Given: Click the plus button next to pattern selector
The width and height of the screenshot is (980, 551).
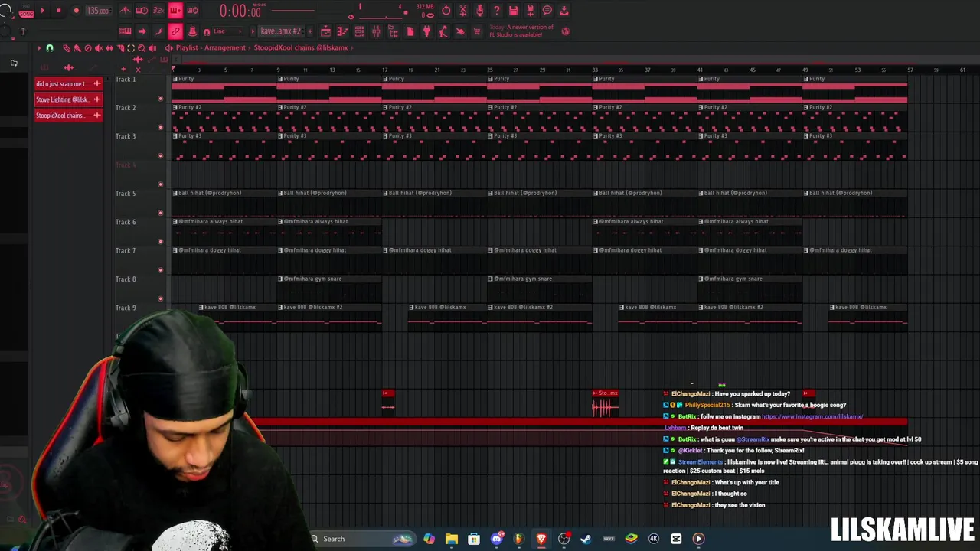Looking at the screenshot, I should tap(310, 31).
